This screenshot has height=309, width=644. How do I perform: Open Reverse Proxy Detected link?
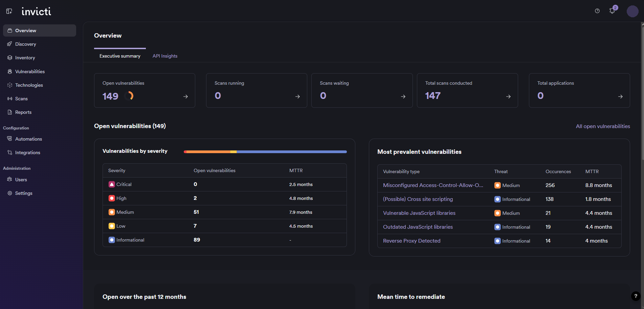point(412,241)
